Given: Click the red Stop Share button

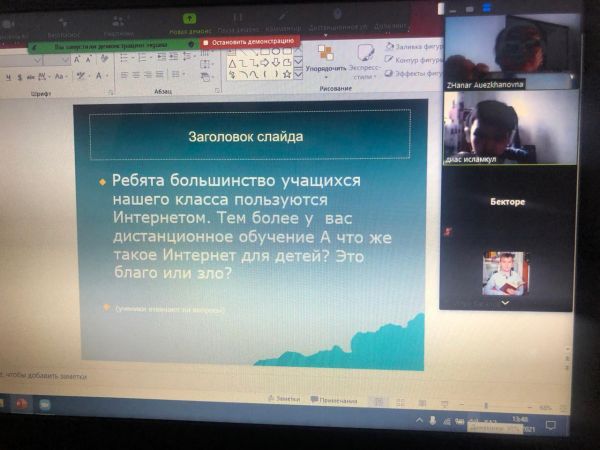Looking at the screenshot, I should click(x=248, y=41).
